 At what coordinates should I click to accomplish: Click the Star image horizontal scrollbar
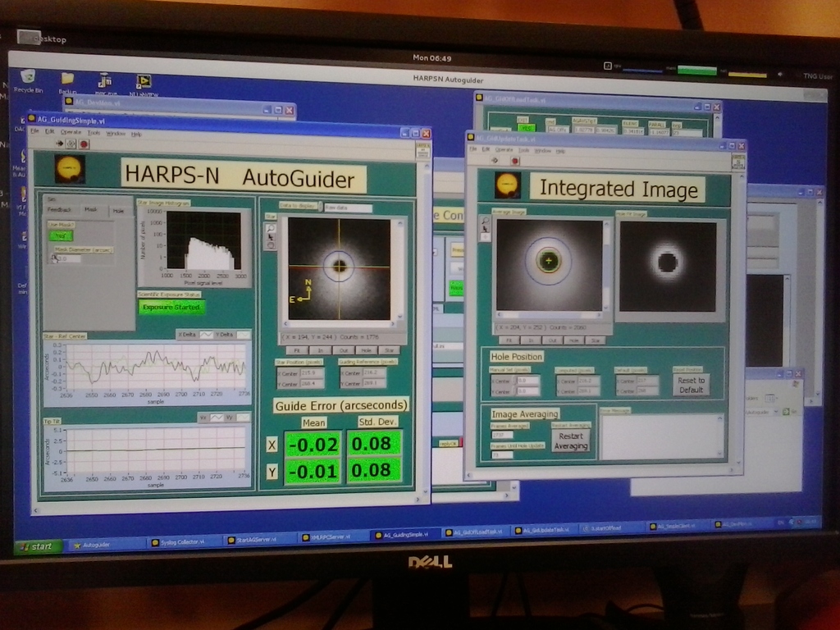pos(339,324)
